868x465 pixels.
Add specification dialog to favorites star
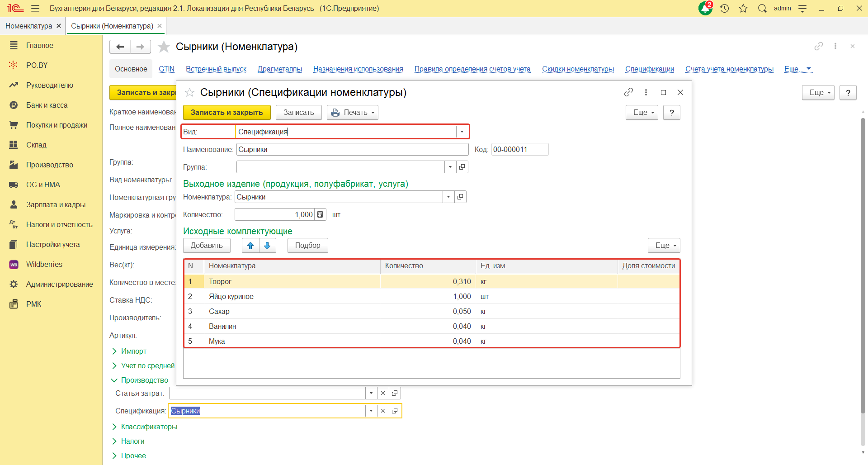tap(189, 93)
